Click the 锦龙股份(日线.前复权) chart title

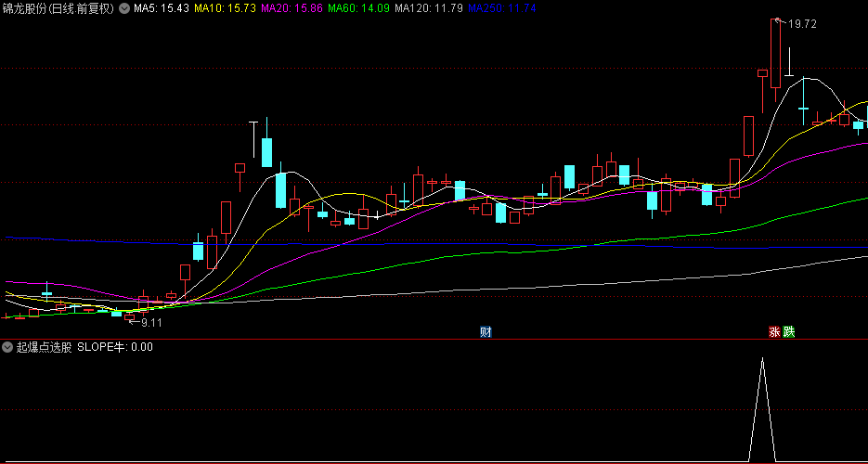click(x=58, y=9)
